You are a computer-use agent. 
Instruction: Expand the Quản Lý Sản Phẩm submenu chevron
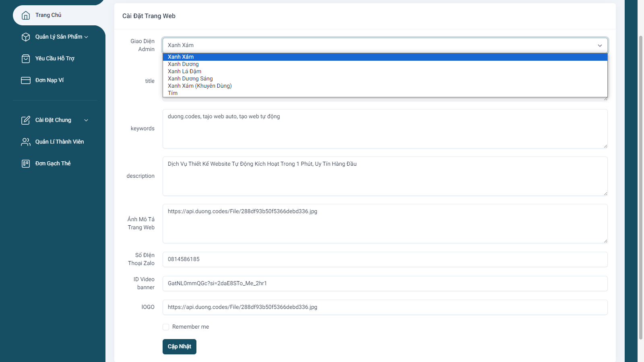click(x=86, y=37)
